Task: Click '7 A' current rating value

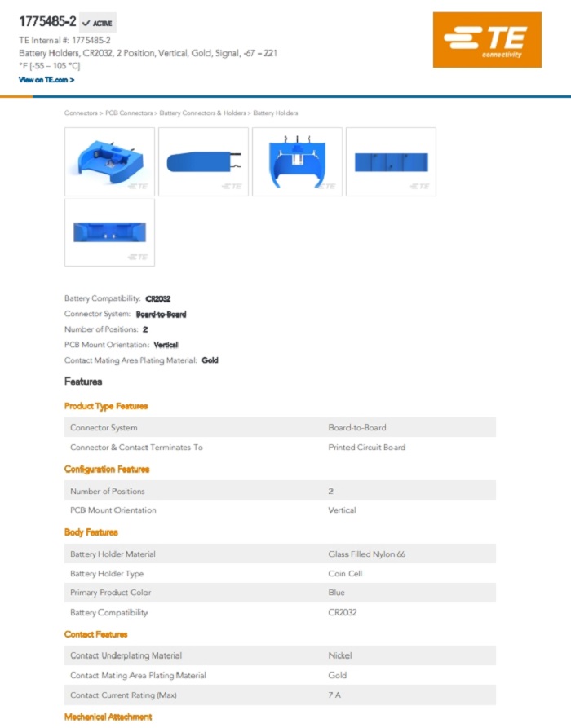Action: click(334, 695)
